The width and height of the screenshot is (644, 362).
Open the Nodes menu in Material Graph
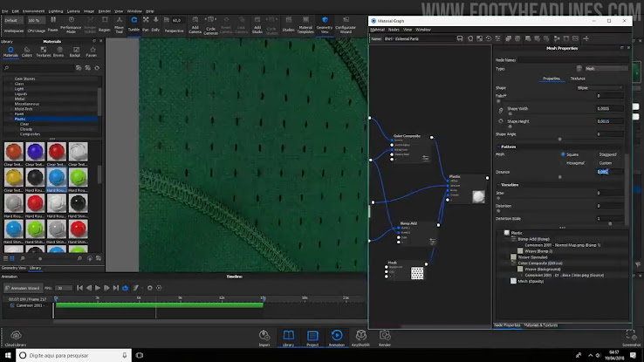point(394,30)
